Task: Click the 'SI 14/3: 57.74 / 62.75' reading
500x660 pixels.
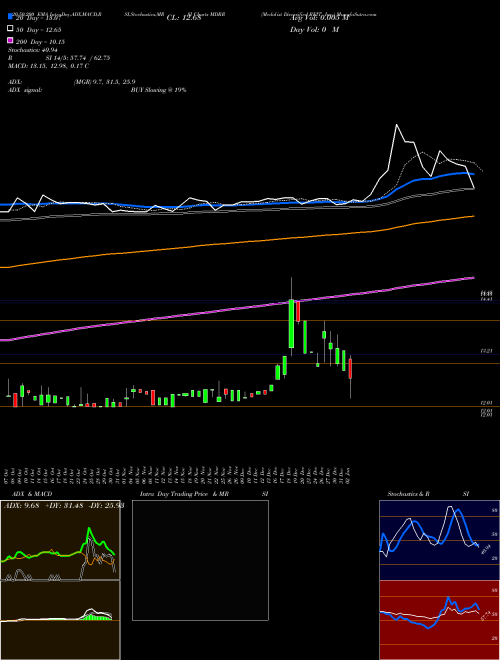Action: click(78, 58)
